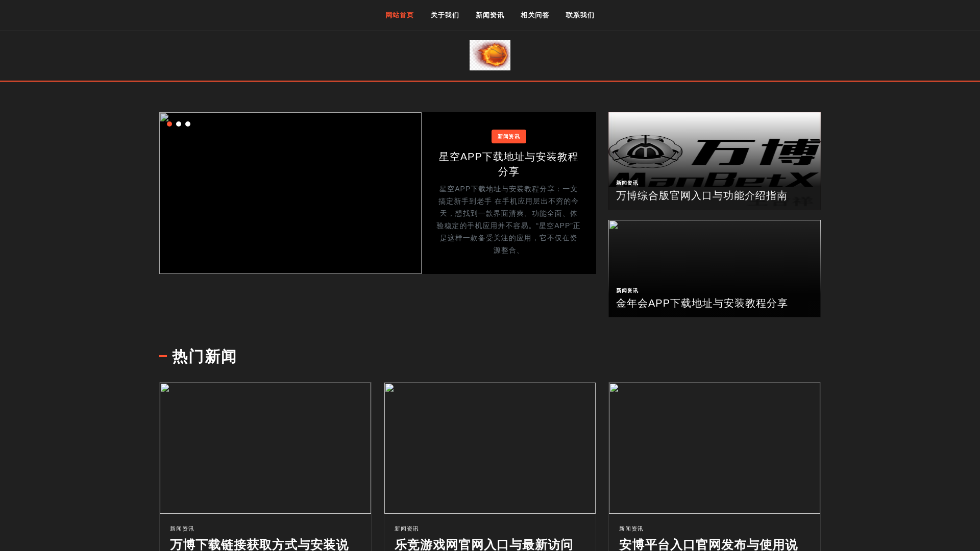Image resolution: width=980 pixels, height=551 pixels.
Task: Click 新闻资讯 label above the 乐竞游戏网 title
Action: point(407,529)
